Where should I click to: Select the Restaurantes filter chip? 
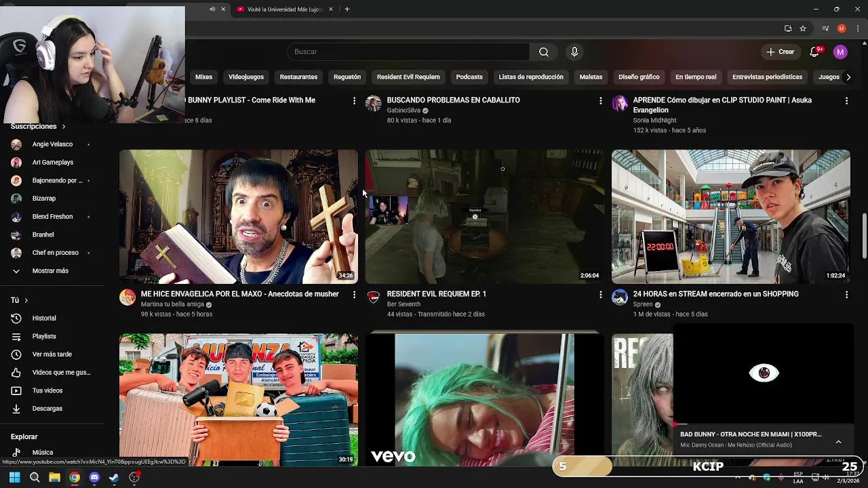click(298, 77)
